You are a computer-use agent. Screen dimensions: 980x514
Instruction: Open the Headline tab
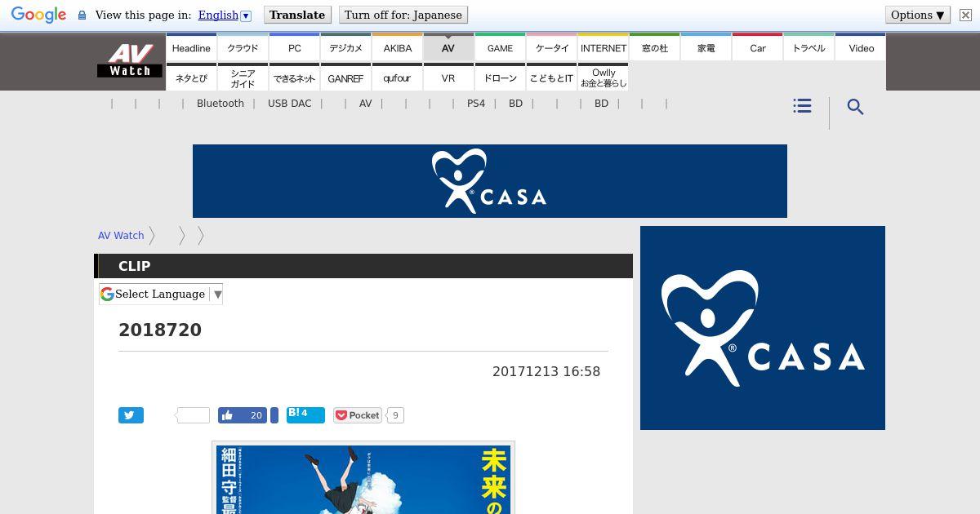[191, 48]
